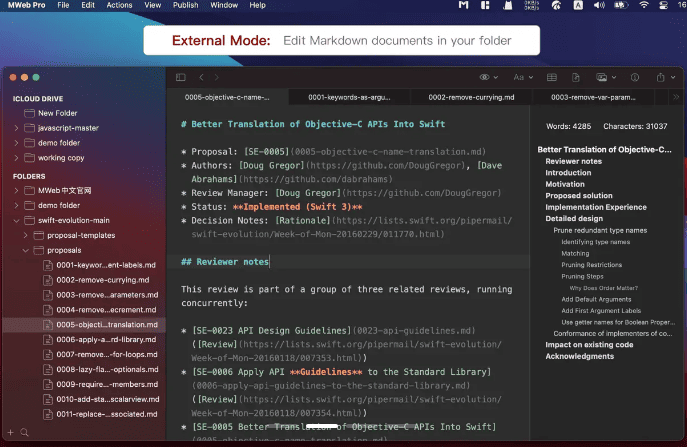
Task: Expand iCloud demo folder chevron
Action: click(16, 143)
